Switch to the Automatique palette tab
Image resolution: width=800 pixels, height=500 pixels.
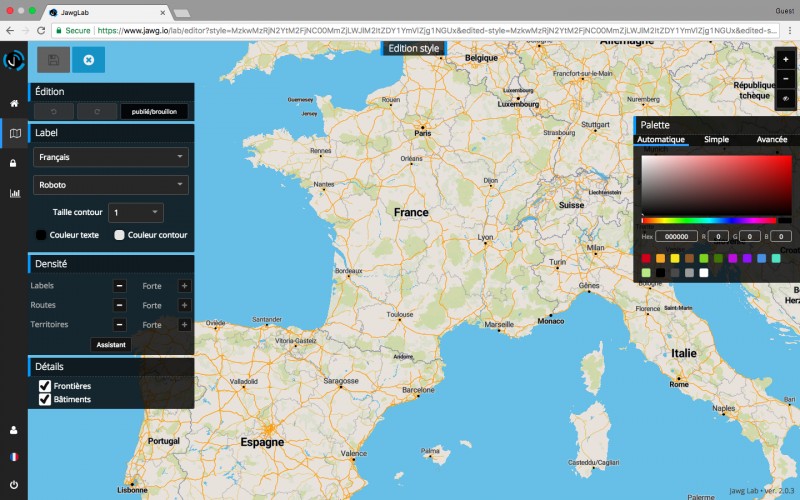tap(661, 139)
